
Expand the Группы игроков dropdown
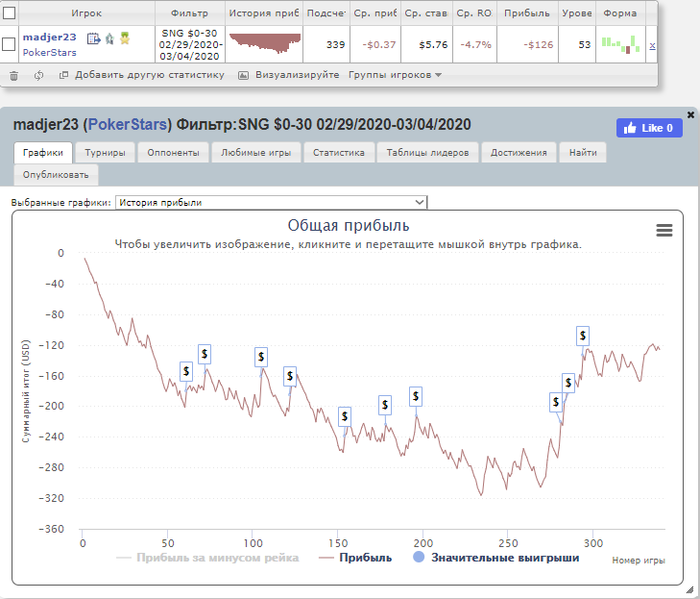(x=395, y=75)
